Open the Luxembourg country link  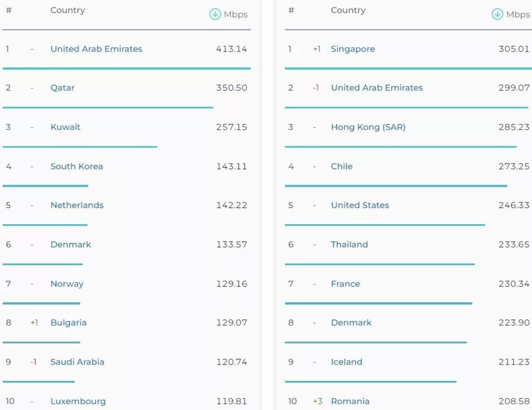[x=78, y=401]
